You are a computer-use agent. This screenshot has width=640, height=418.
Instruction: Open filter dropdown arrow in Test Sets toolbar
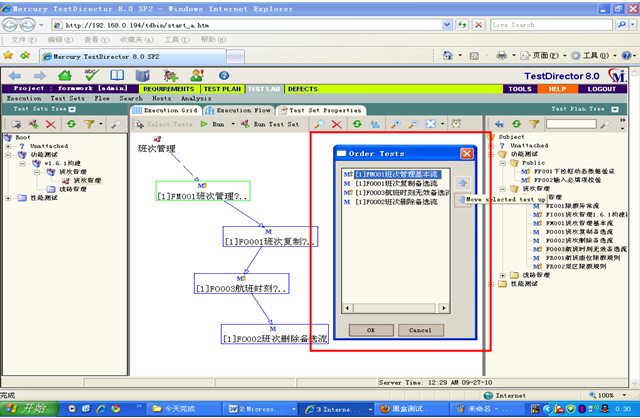[x=100, y=124]
